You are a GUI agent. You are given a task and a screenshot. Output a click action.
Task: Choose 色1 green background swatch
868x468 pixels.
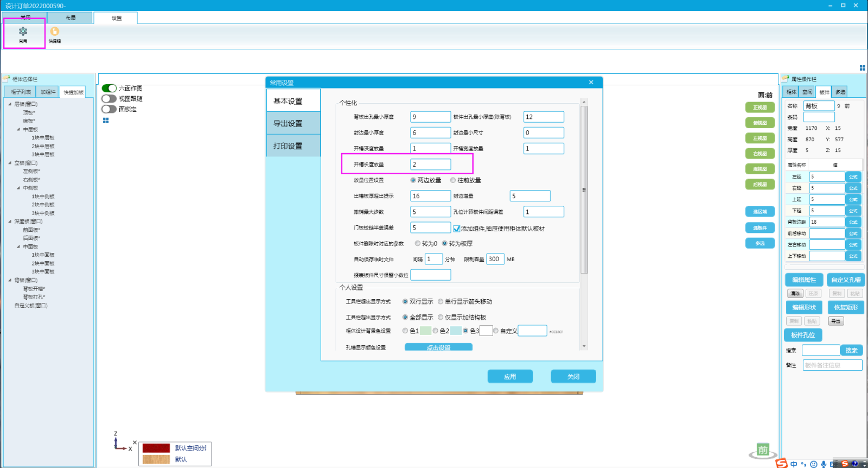425,331
